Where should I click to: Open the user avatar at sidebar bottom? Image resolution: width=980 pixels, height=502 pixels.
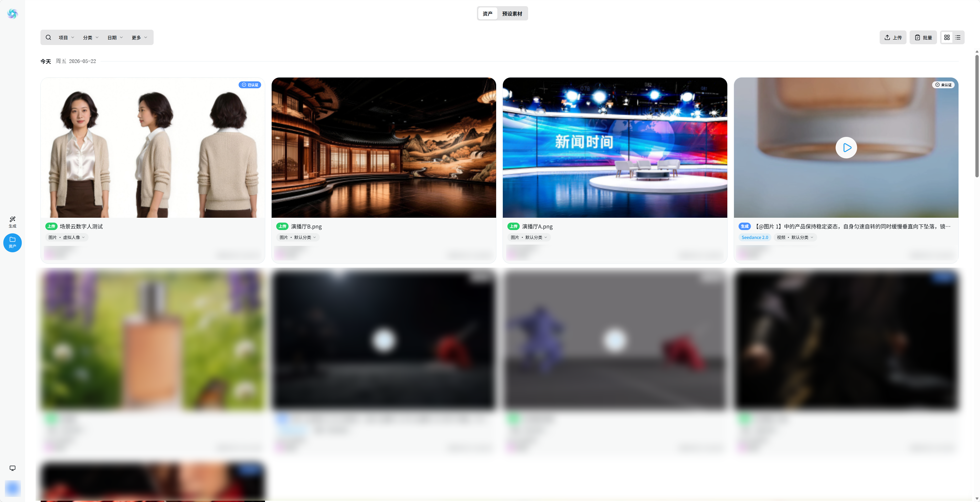click(13, 488)
